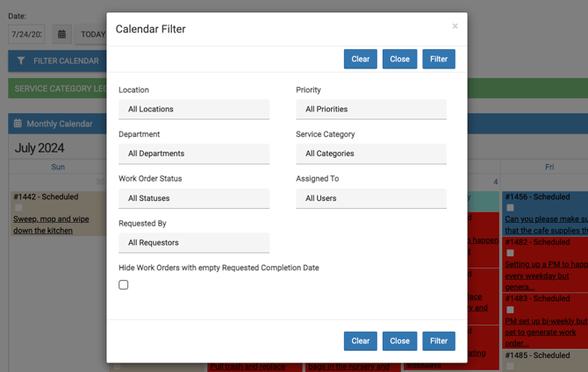Click the bottom Close button
The image size is (588, 372).
coord(399,340)
